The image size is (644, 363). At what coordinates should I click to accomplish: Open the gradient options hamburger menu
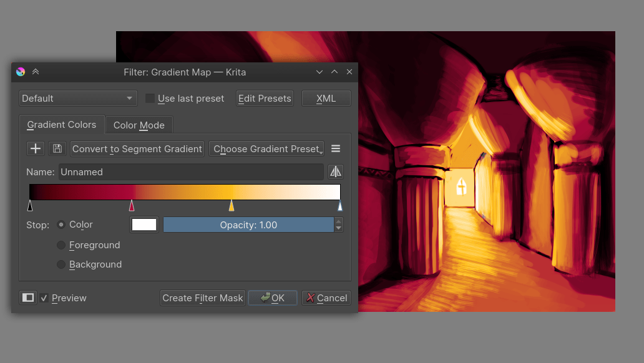point(336,148)
